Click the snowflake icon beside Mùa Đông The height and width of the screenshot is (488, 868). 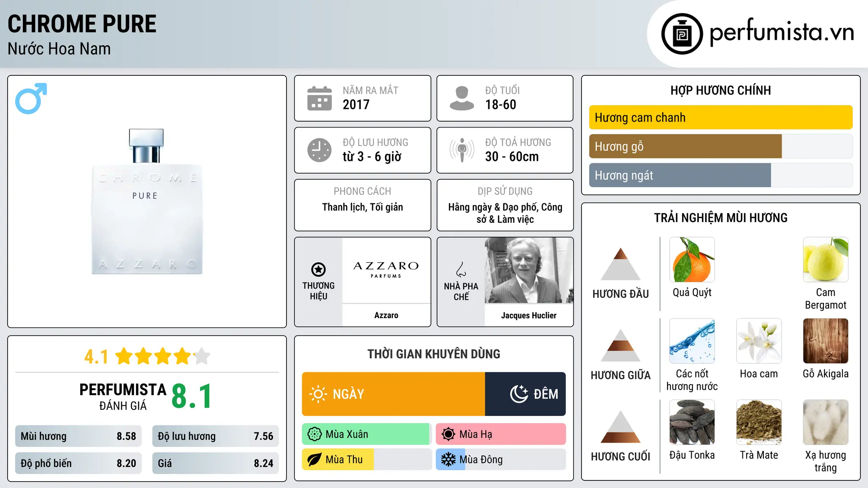tap(448, 460)
